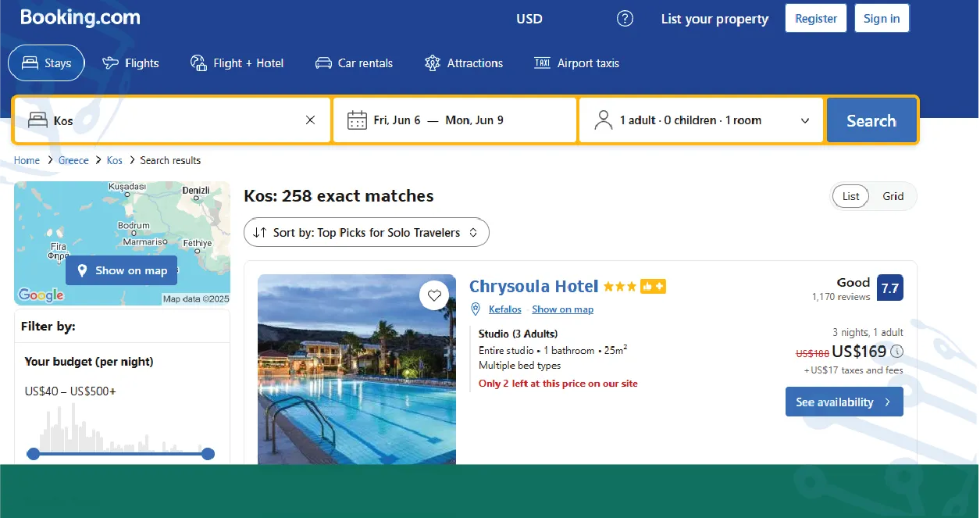Switch to the USD currency selector

(x=529, y=18)
